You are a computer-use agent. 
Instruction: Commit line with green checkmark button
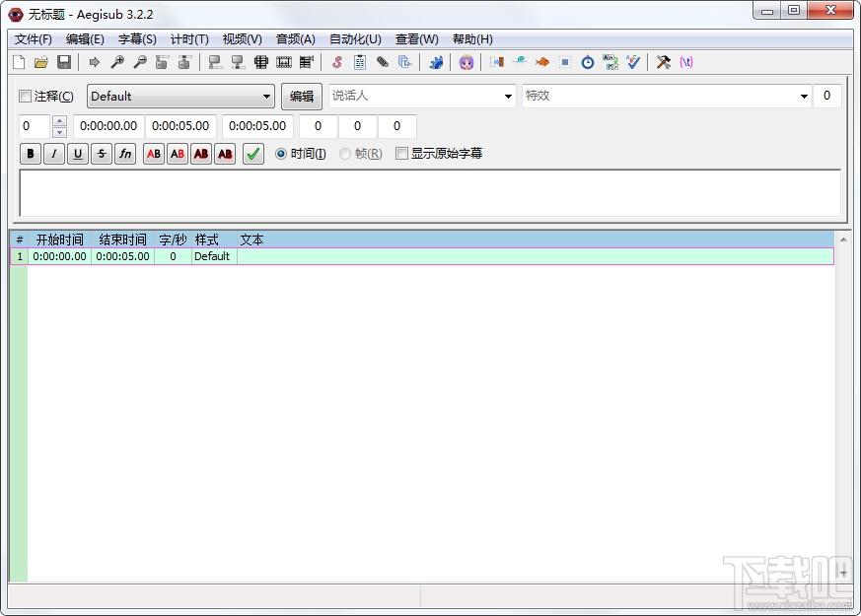[x=253, y=154]
